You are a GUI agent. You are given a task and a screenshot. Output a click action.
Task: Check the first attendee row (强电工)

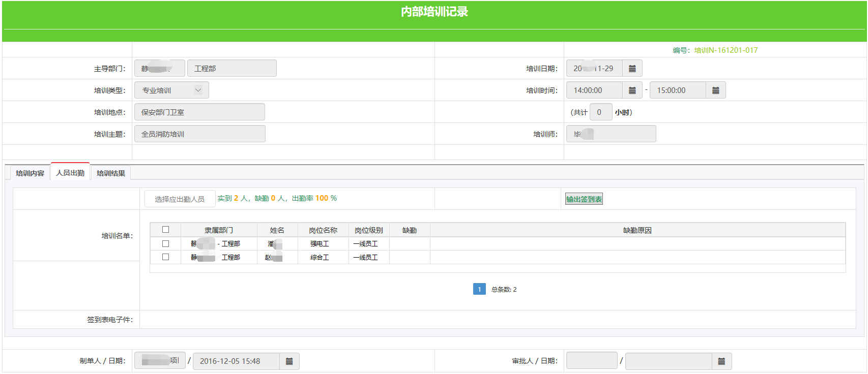pyautogui.click(x=165, y=244)
